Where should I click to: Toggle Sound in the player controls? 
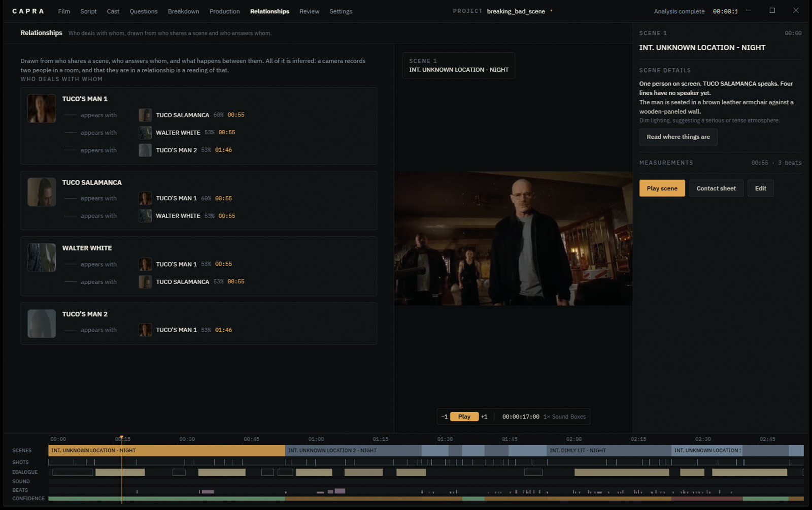(560, 417)
